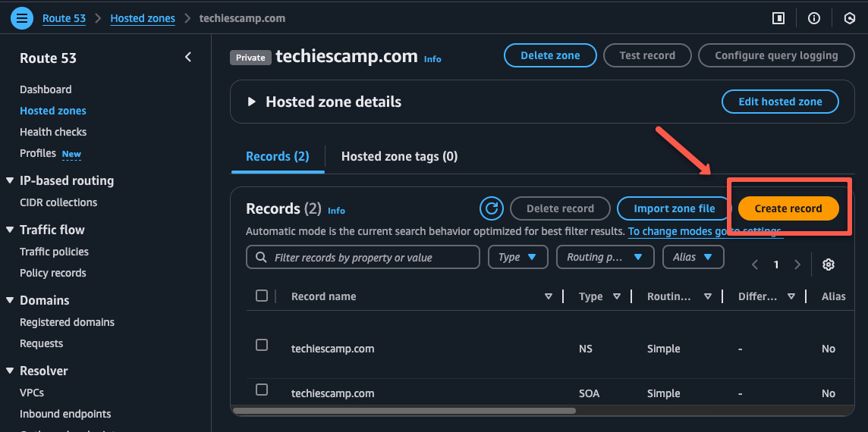This screenshot has width=868, height=432.
Task: Open the Type filter dropdown
Action: coord(517,257)
